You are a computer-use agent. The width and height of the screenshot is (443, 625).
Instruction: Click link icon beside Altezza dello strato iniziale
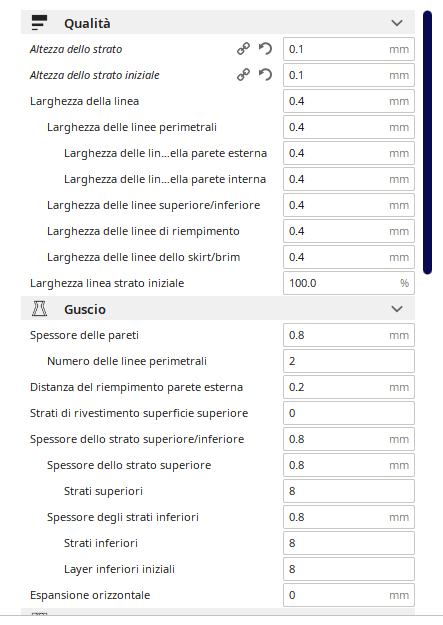(243, 75)
